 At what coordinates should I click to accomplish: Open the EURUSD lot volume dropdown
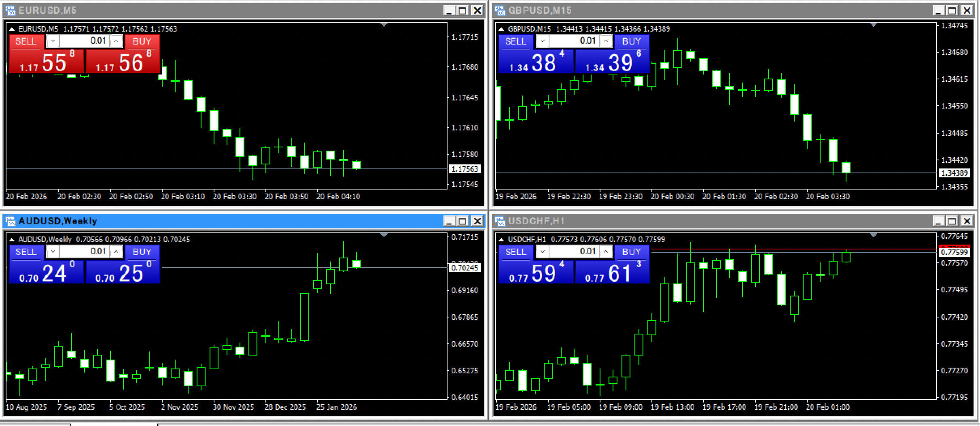pos(53,41)
